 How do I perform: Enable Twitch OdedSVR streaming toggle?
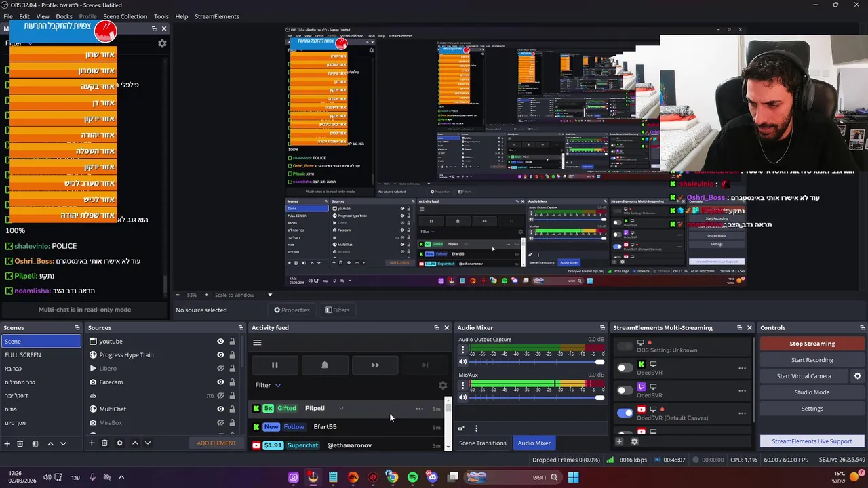625,390
